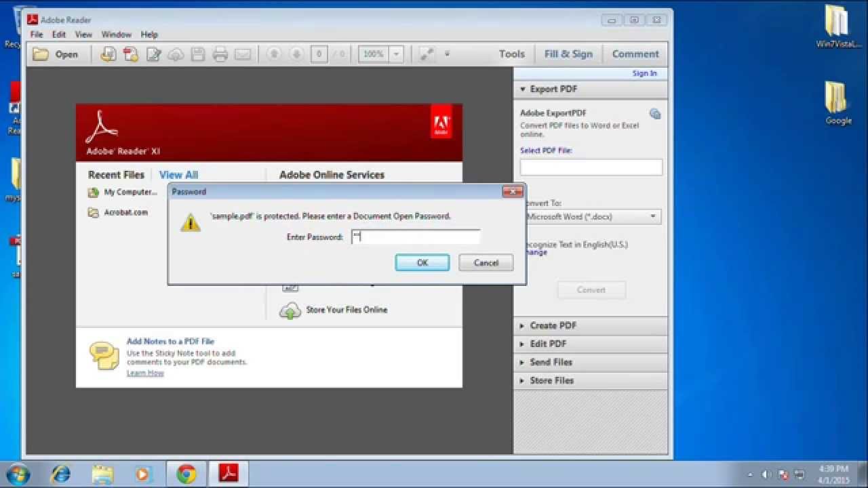Click the taskbar clock showing 4:39 PM
Image resolution: width=868 pixels, height=488 pixels.
click(x=833, y=474)
